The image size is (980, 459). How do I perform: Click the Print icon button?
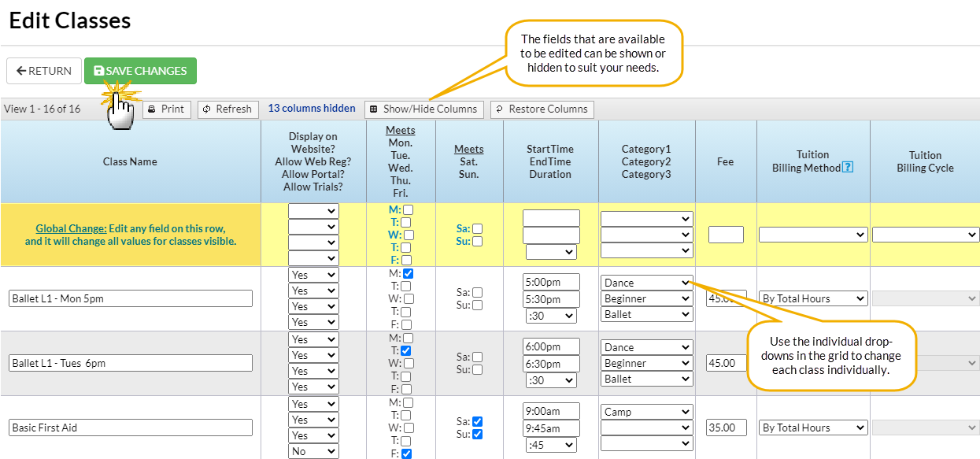(x=154, y=109)
